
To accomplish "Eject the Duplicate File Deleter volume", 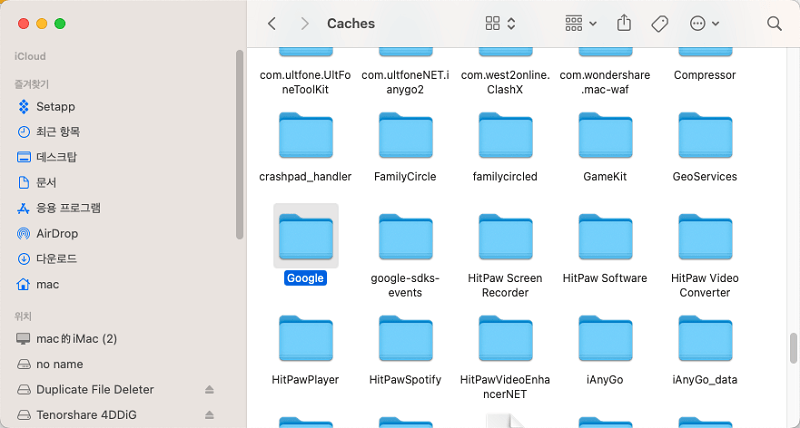I will point(209,389).
